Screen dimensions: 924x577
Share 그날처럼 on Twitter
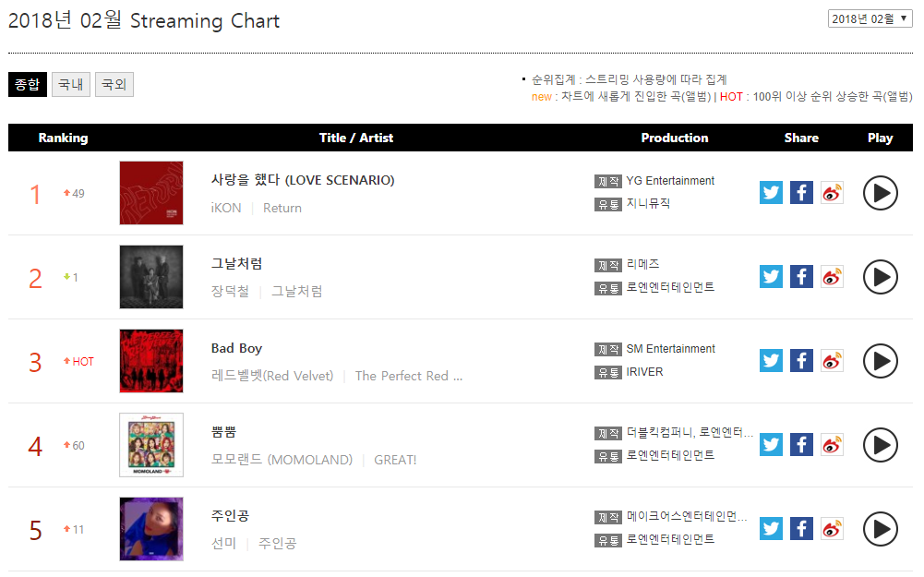pyautogui.click(x=771, y=277)
